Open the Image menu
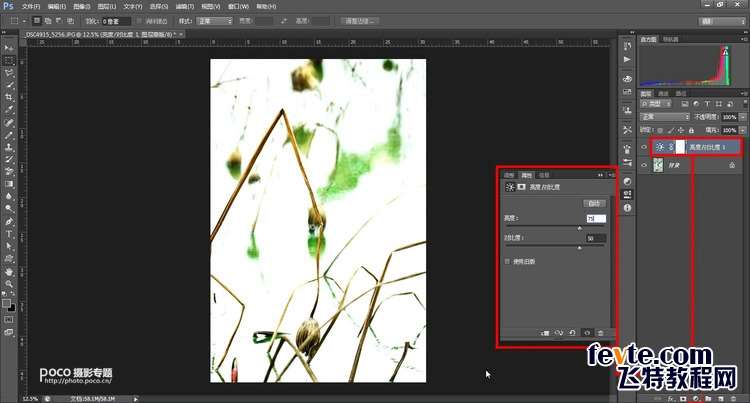The height and width of the screenshot is (403, 750). [x=82, y=6]
